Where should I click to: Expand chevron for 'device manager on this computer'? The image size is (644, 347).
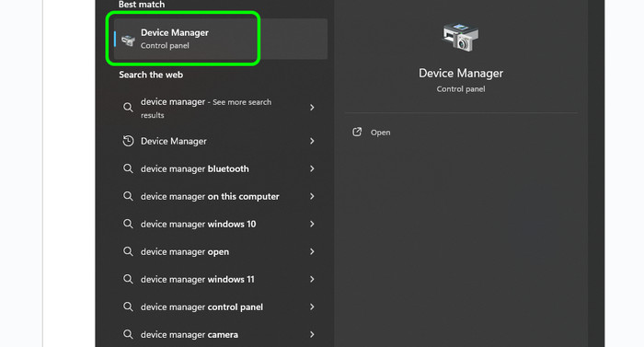pos(312,196)
